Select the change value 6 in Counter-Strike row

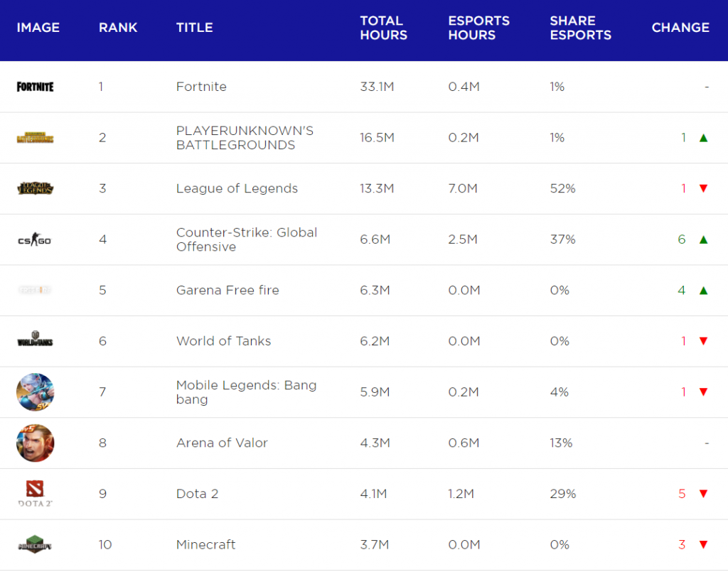click(682, 239)
